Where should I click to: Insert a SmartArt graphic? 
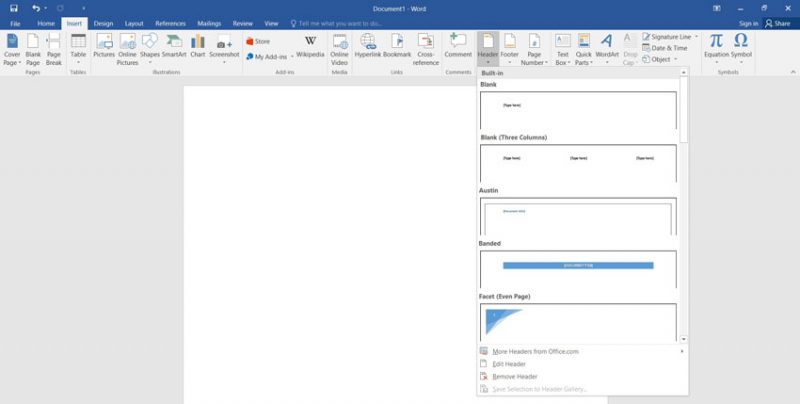pos(174,46)
